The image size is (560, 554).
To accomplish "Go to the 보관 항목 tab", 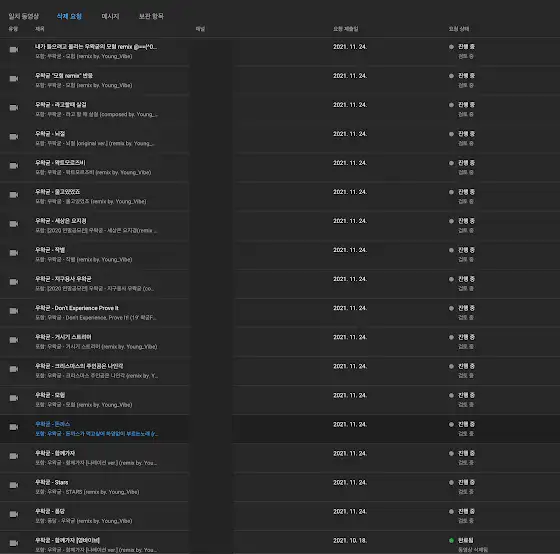I will point(151,16).
